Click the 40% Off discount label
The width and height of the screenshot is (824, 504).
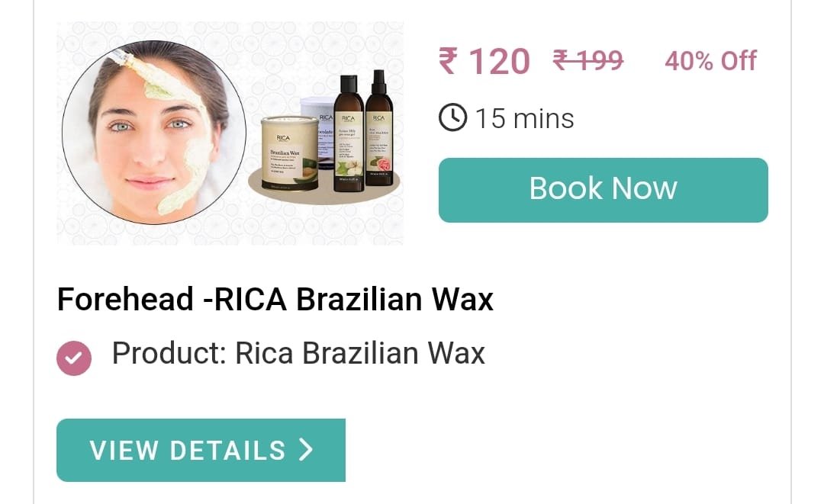[710, 61]
